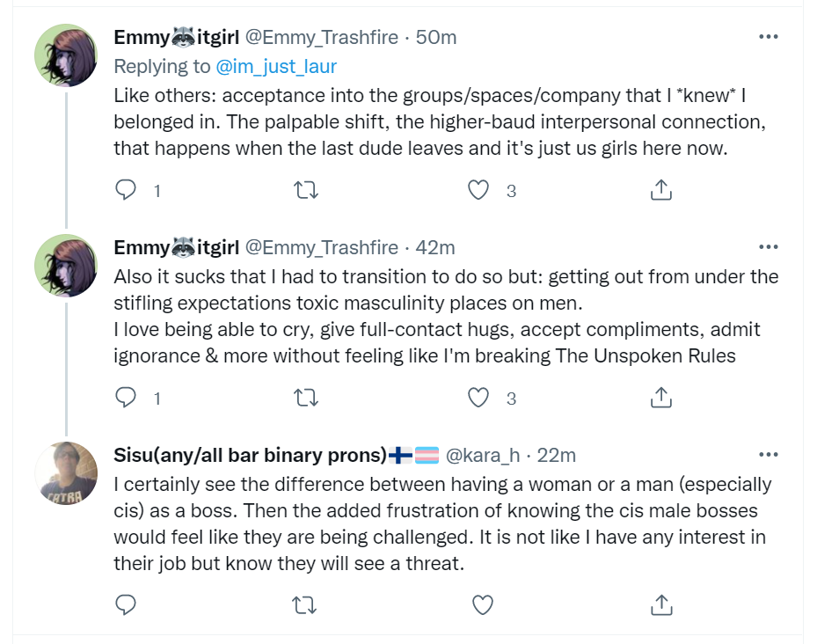Open more options on the 50m tweet
817x644 pixels.
(x=769, y=37)
